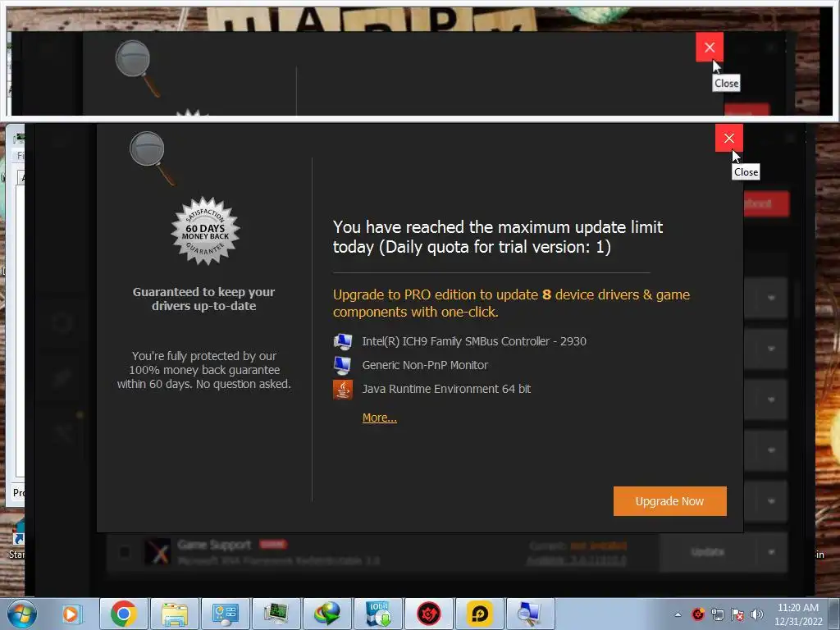Image resolution: width=840 pixels, height=630 pixels.
Task: Click the Generic Non-PnP Monitor device icon
Action: pos(343,365)
